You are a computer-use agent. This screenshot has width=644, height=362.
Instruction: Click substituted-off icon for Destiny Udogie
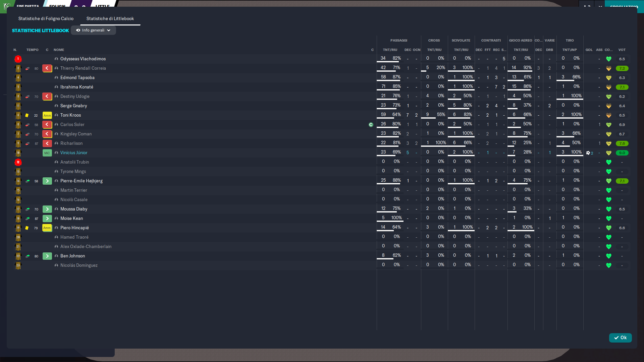[x=47, y=96]
